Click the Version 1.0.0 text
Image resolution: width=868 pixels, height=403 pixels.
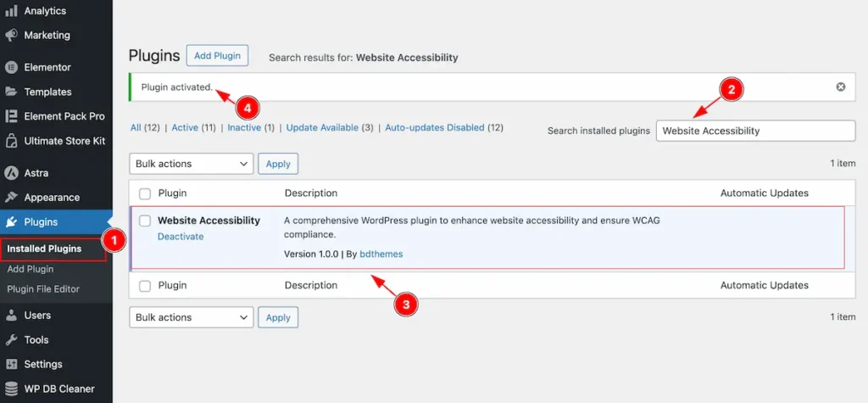[311, 254]
